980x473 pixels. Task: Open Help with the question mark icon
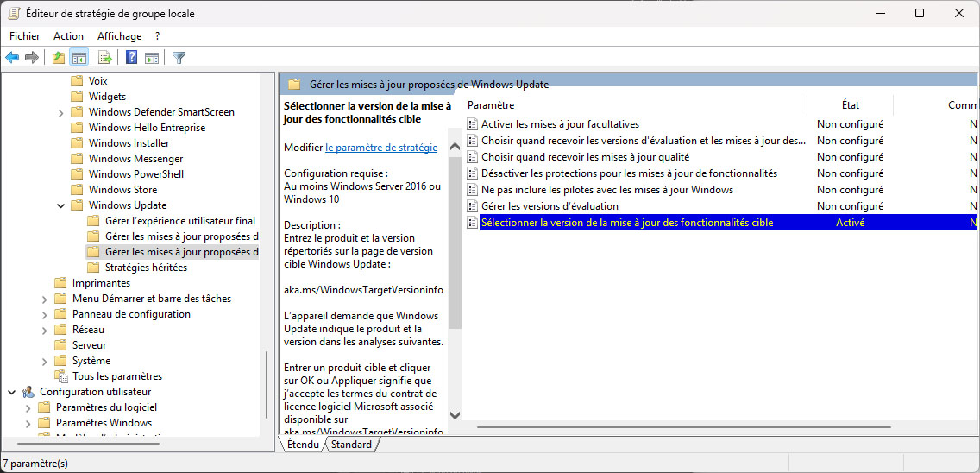tap(131, 58)
